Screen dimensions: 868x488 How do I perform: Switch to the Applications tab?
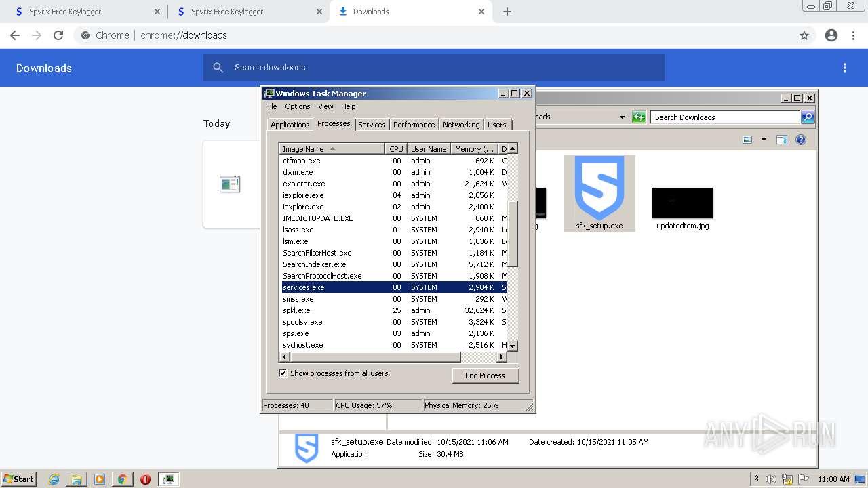pyautogui.click(x=290, y=125)
